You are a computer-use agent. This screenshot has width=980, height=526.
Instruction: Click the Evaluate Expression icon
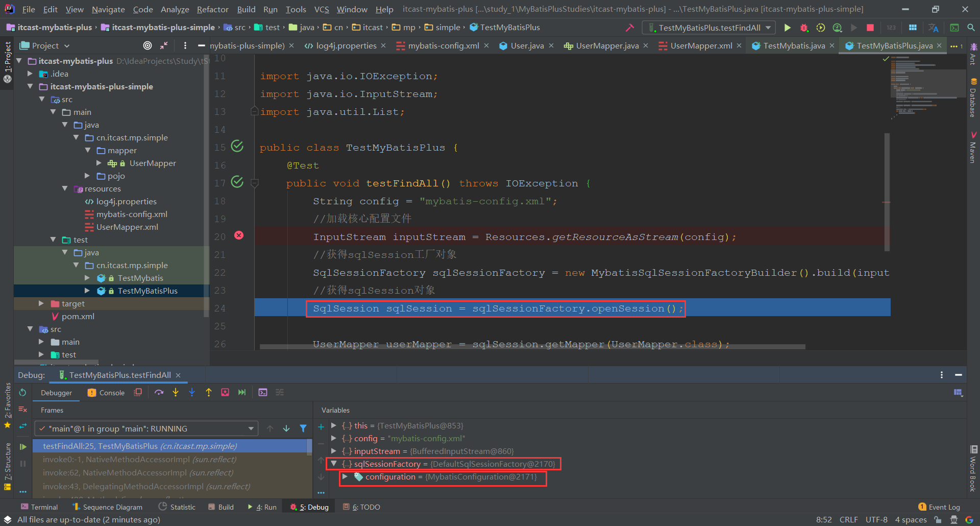pos(263,392)
